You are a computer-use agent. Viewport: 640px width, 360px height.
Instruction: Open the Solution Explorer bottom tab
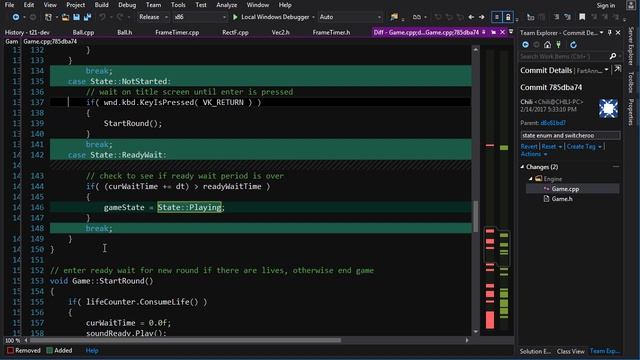(x=535, y=351)
